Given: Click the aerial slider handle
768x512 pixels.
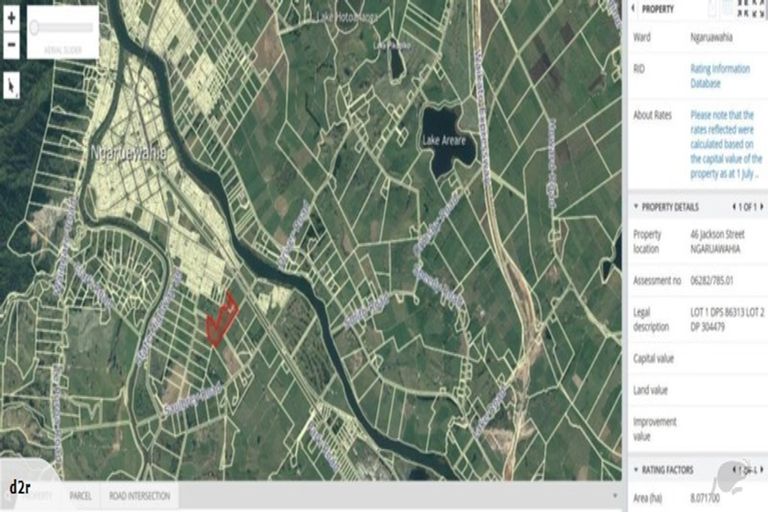Looking at the screenshot, I should coord(34,27).
